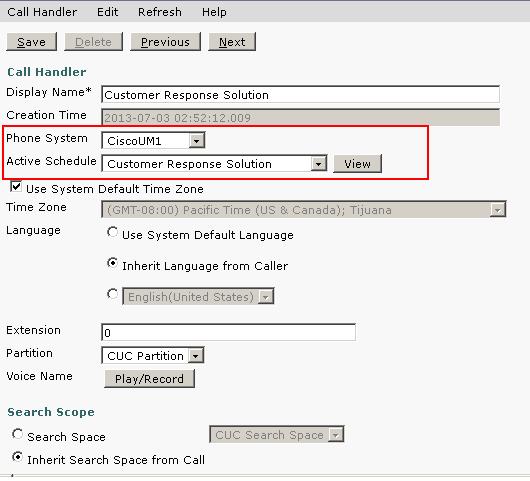Click the Creation Time read-only field
The image size is (530, 481).
pyautogui.click(x=300, y=118)
